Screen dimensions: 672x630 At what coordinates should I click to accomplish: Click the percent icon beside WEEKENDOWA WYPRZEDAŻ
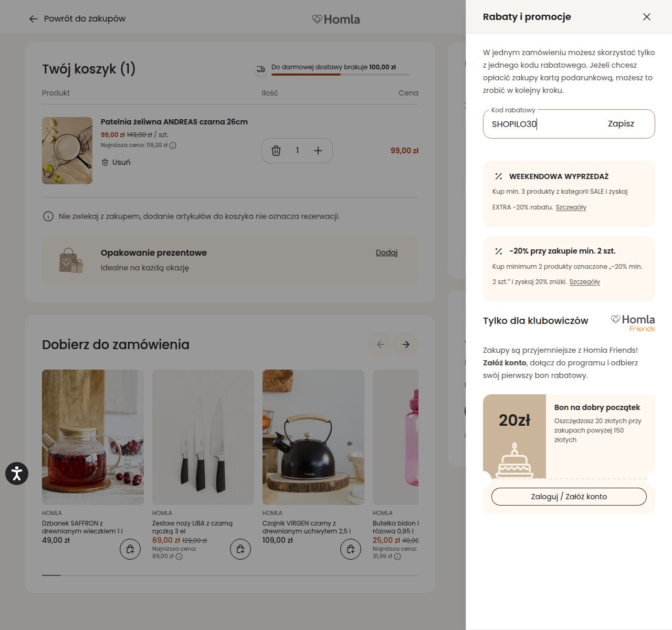click(499, 176)
